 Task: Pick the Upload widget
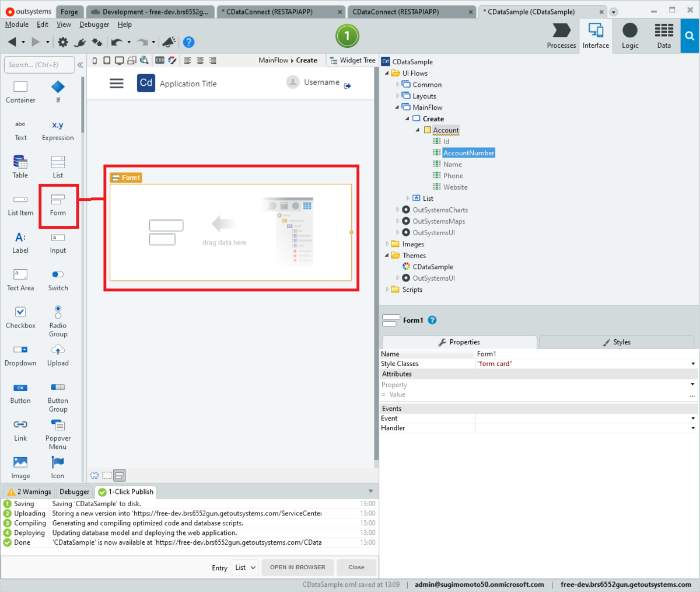(58, 356)
